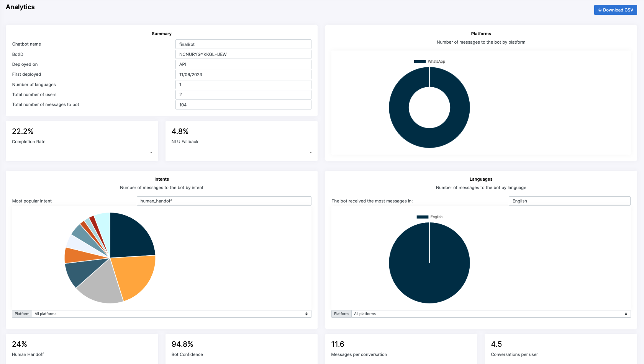Screen dimensions: 644x364
Task: Click the most messages language field English
Action: tap(569, 201)
